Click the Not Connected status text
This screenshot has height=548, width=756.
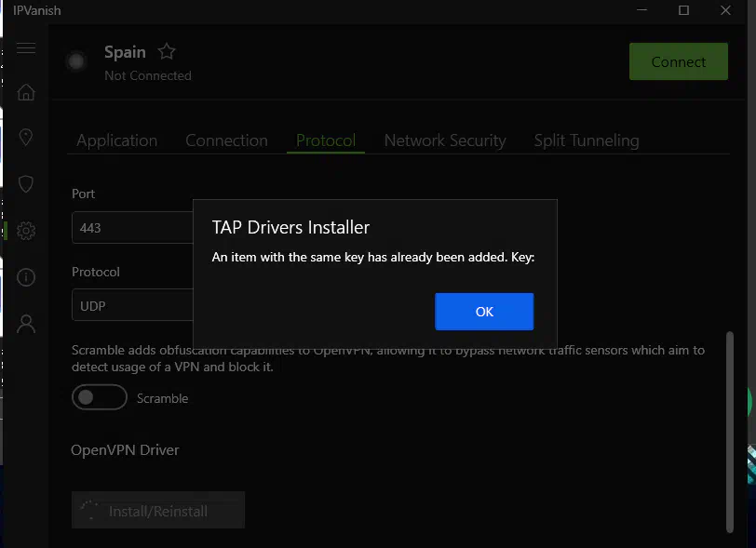pos(148,75)
